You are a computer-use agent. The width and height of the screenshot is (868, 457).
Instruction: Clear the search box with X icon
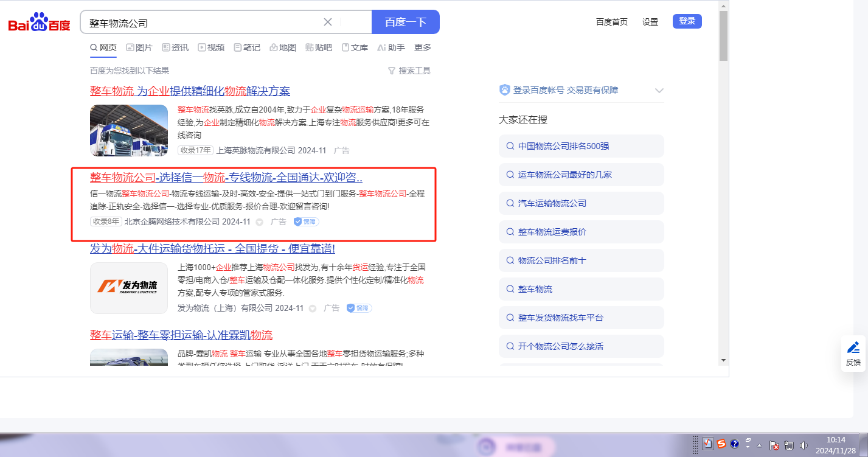[x=327, y=23]
